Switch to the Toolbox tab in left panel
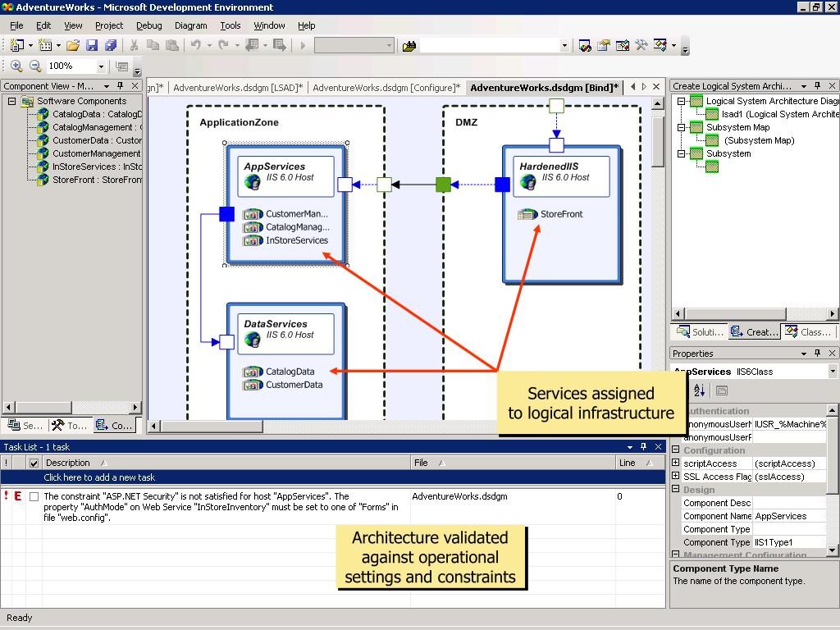This screenshot has width=840, height=630. pos(70,425)
